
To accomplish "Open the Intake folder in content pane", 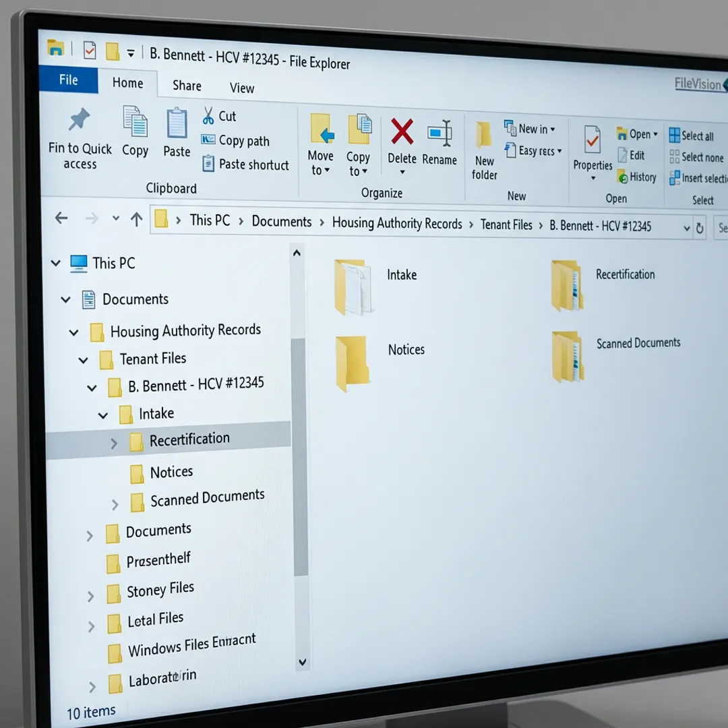I will coord(375,286).
